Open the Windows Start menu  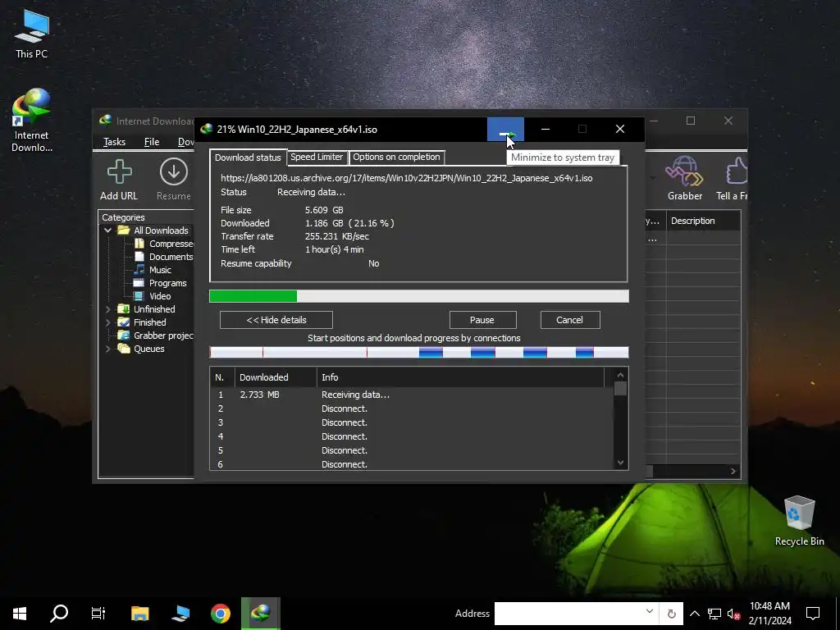click(20, 614)
